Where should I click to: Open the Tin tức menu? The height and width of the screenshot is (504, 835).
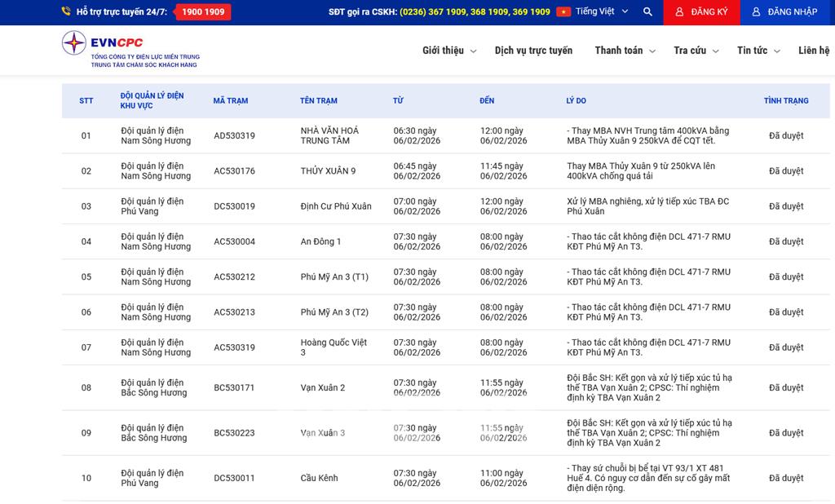point(758,51)
